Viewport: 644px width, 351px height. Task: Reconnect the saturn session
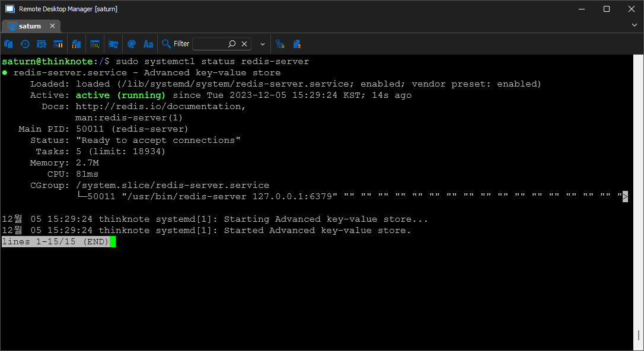coord(25,44)
